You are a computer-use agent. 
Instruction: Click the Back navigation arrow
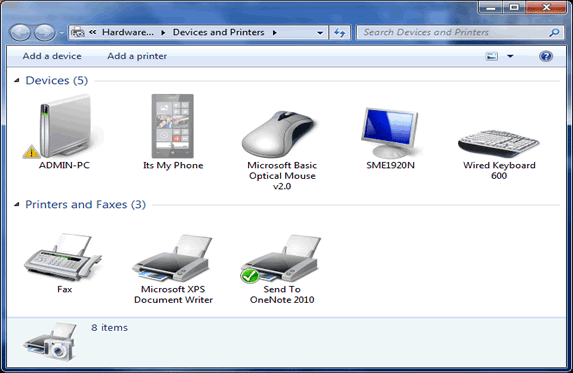click(20, 33)
